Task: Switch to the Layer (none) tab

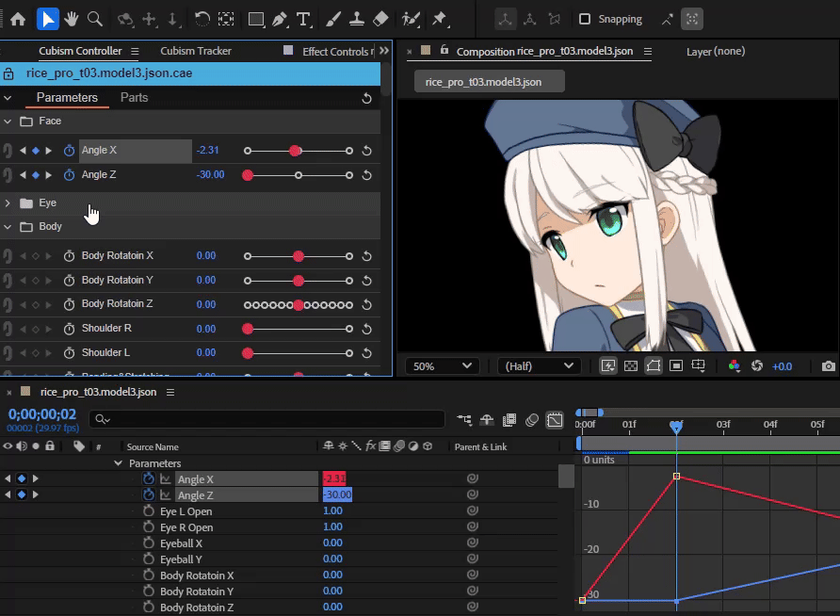Action: pos(716,52)
